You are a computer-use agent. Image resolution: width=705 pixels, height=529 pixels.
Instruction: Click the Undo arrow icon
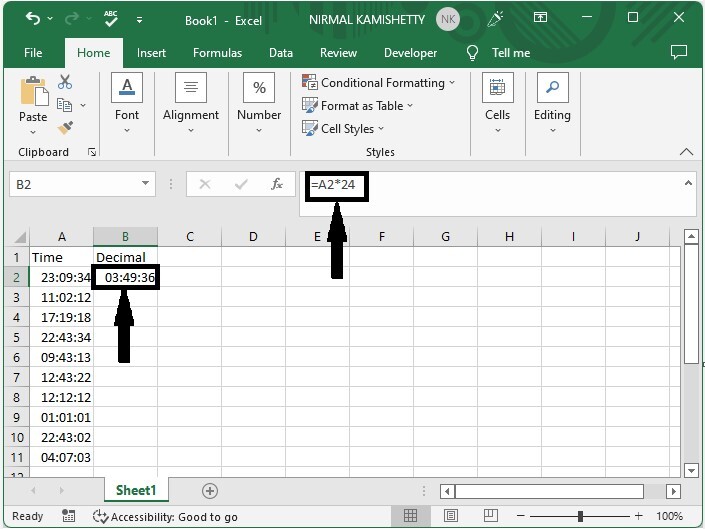click(x=33, y=18)
